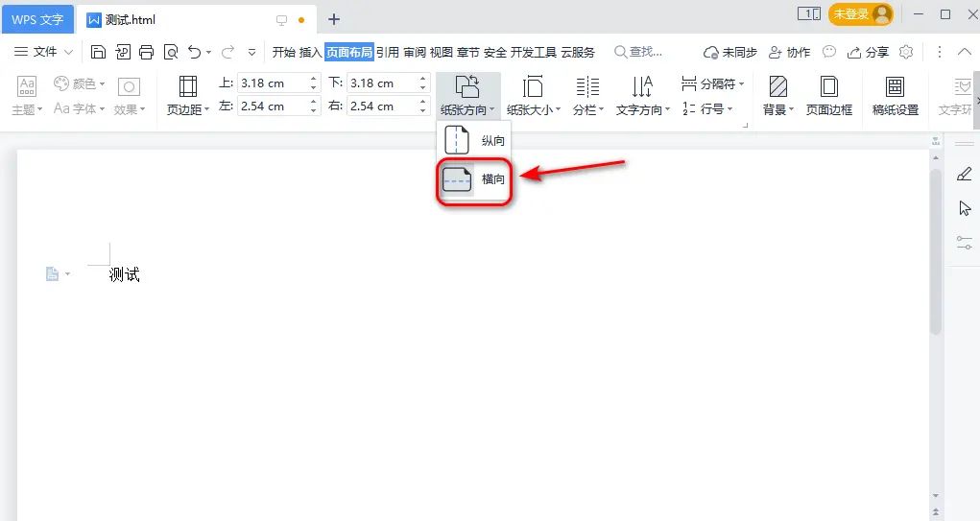Open the 页边距 margins dropdown
This screenshot has height=521, width=980.
(x=188, y=96)
